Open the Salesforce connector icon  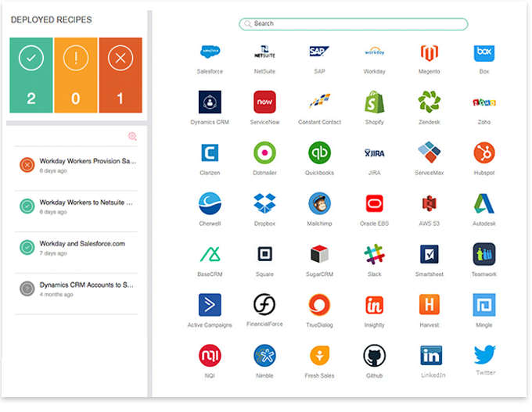tap(210, 52)
